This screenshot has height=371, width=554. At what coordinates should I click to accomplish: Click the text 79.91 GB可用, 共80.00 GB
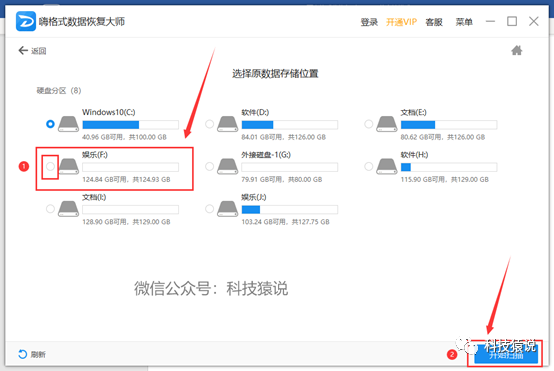[282, 179]
